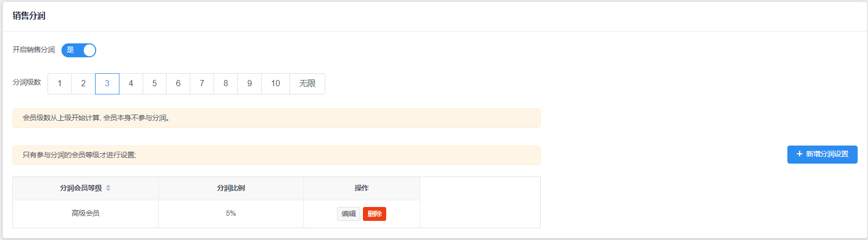868x240 pixels.
Task: Pick level 9 in 分润级数
Action: (x=250, y=84)
